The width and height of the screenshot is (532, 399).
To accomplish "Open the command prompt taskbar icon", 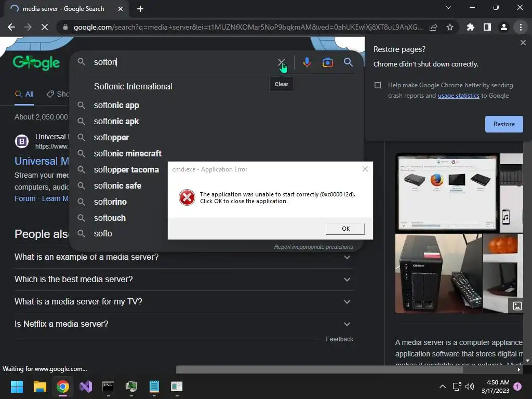I will pyautogui.click(x=108, y=387).
